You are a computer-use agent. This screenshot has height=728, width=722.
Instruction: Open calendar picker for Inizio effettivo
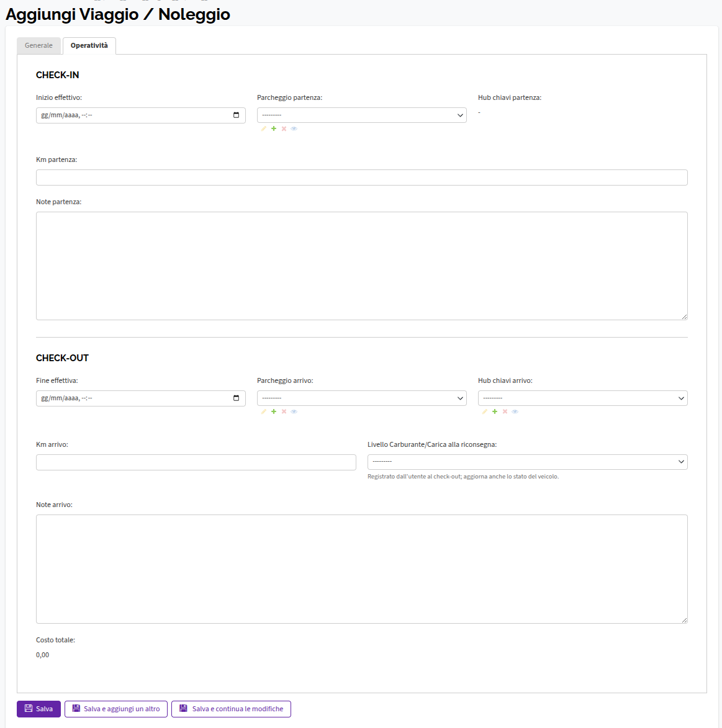pos(236,115)
